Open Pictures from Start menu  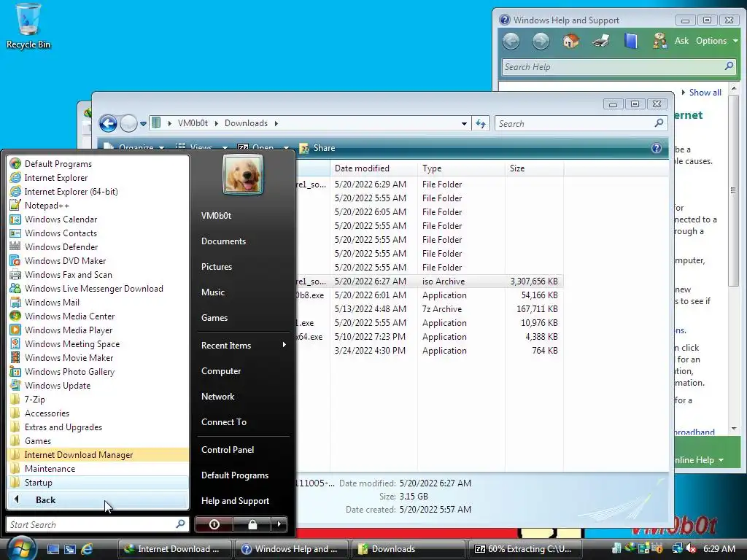point(217,267)
